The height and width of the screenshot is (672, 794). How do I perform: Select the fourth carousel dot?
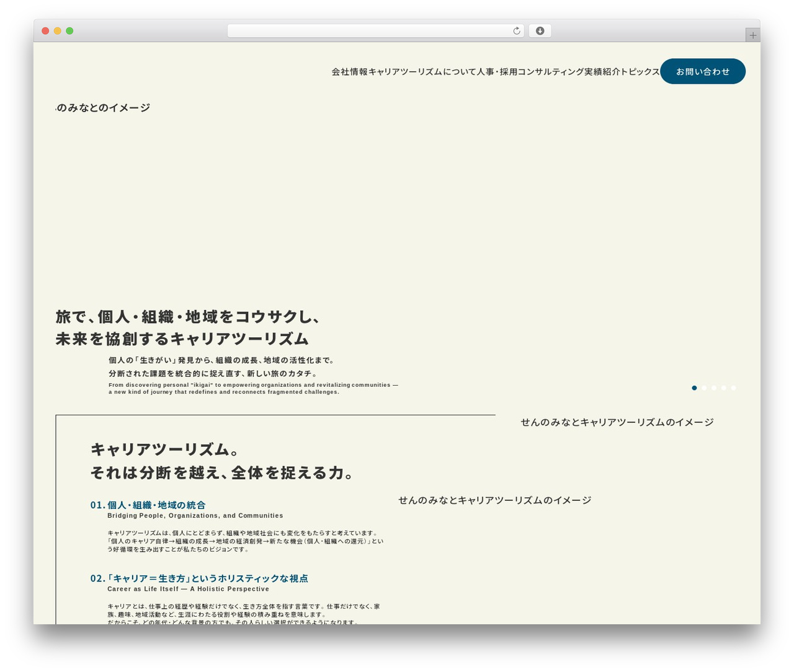723,388
